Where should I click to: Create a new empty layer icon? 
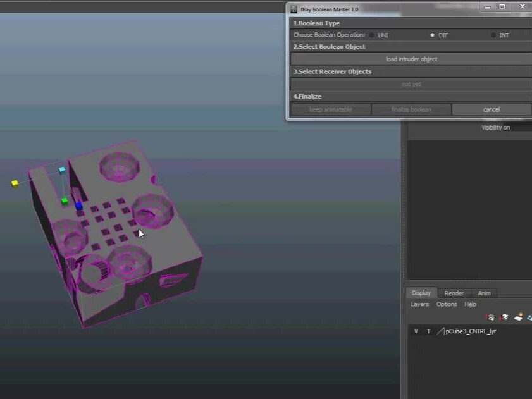pyautogui.click(x=518, y=317)
